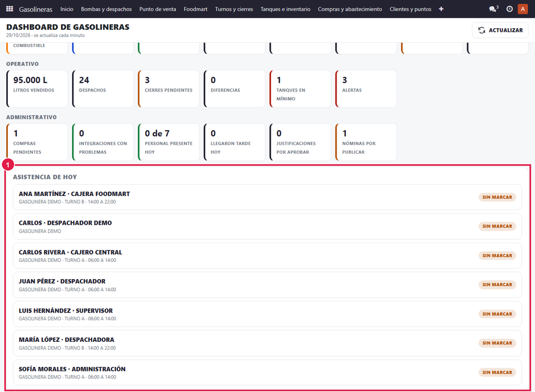
Task: Open the Alertas card
Action: [x=366, y=89]
